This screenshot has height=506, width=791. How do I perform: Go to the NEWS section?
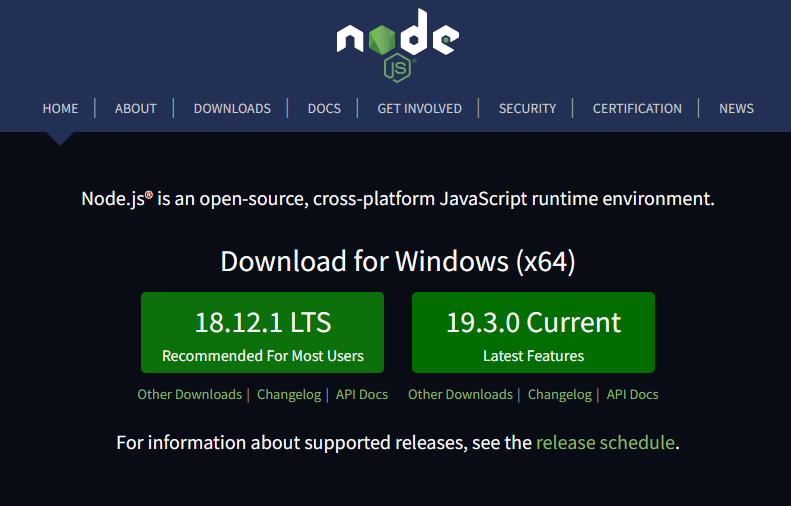(x=736, y=108)
